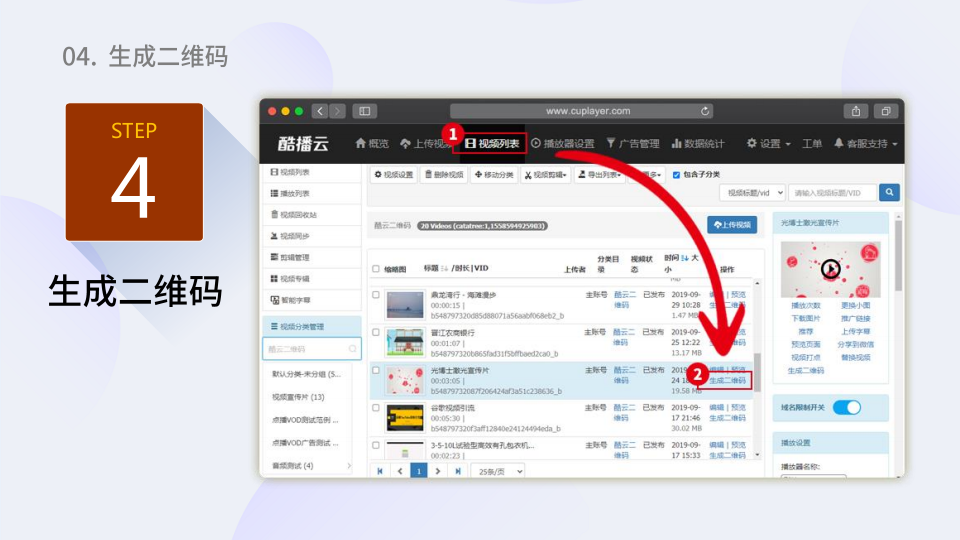Check the 晋江农商银行 row checkbox
This screenshot has height=540, width=960.
(x=376, y=332)
